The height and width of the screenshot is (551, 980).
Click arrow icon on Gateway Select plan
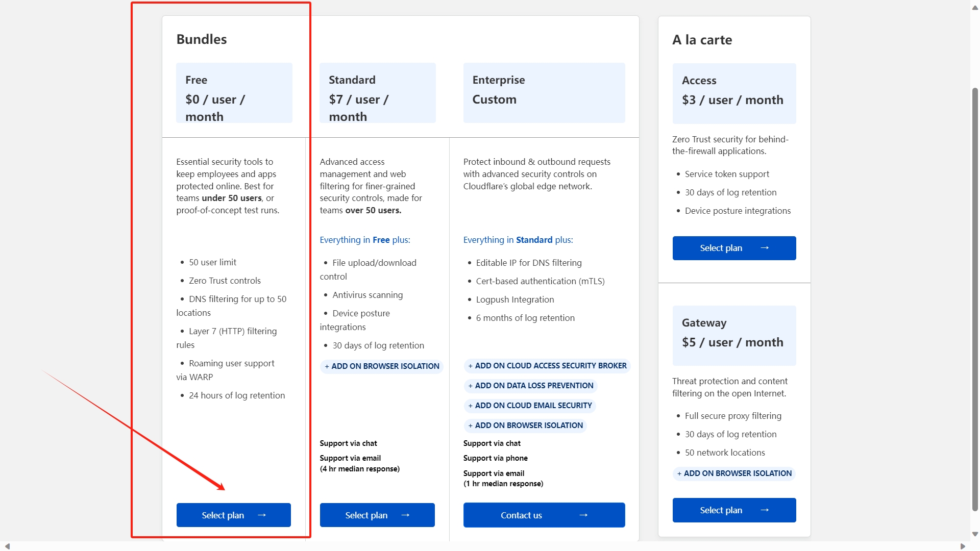click(765, 510)
